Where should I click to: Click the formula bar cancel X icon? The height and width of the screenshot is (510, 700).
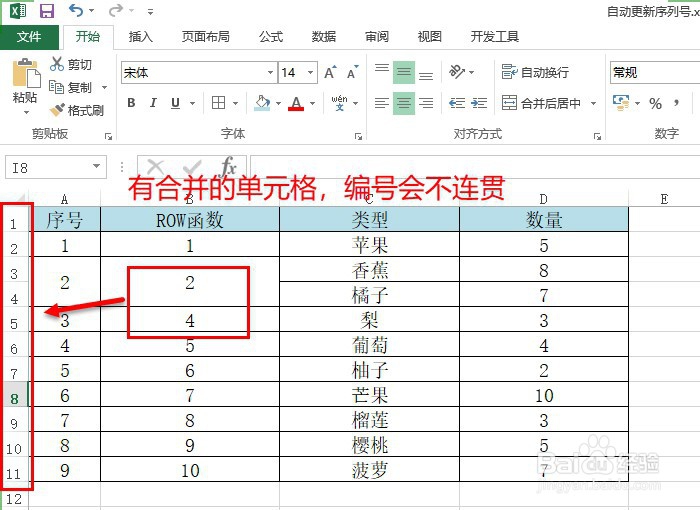[x=155, y=167]
